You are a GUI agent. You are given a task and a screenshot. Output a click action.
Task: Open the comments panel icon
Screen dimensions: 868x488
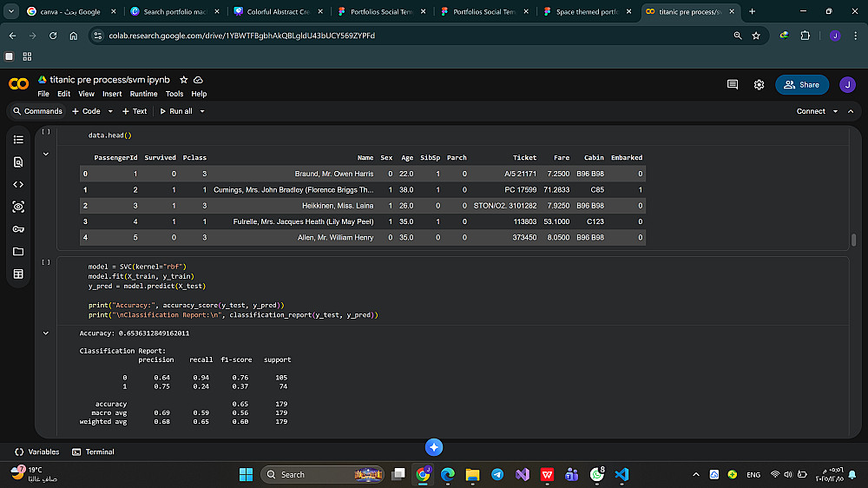point(733,84)
